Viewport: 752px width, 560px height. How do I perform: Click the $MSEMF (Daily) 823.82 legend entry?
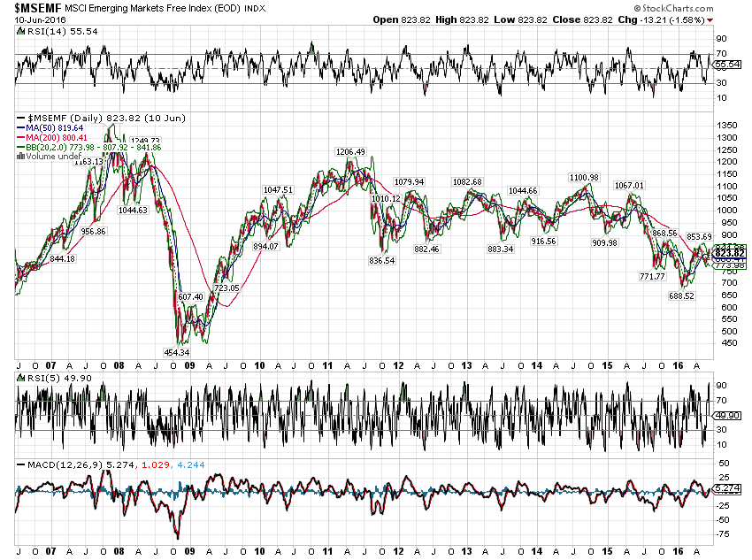[106, 118]
